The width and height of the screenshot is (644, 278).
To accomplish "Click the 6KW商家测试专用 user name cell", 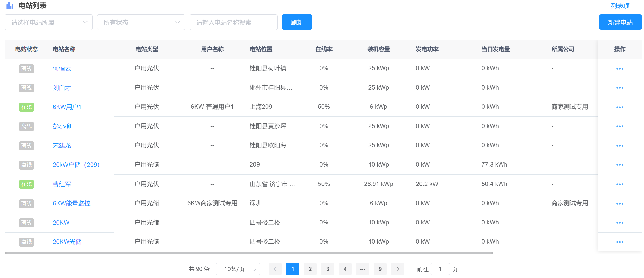I will click(x=212, y=203).
